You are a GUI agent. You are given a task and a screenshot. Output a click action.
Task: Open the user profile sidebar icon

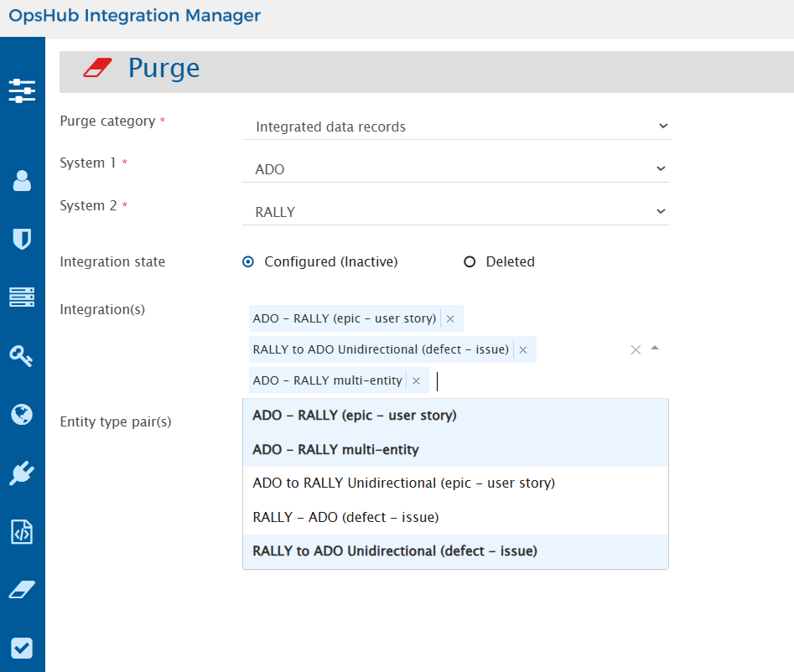(x=22, y=180)
